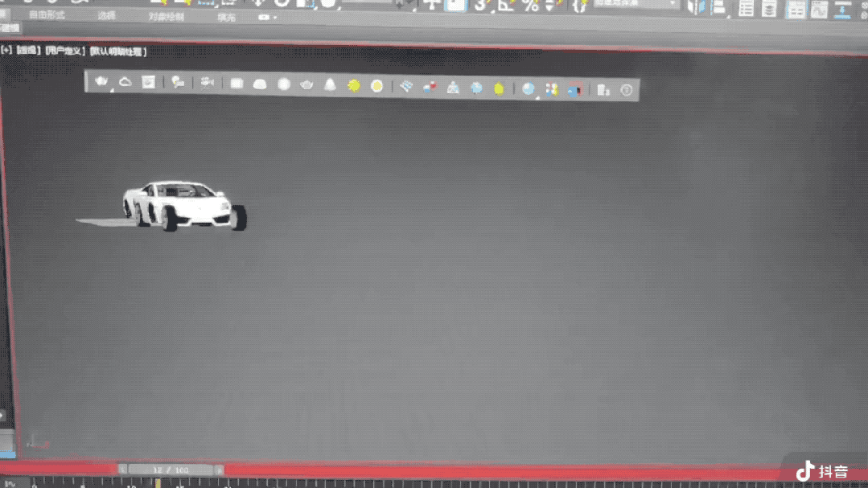The width and height of the screenshot is (868, 488).
Task: Click the teapot icon in the floating toolbar
Action: click(x=101, y=82)
